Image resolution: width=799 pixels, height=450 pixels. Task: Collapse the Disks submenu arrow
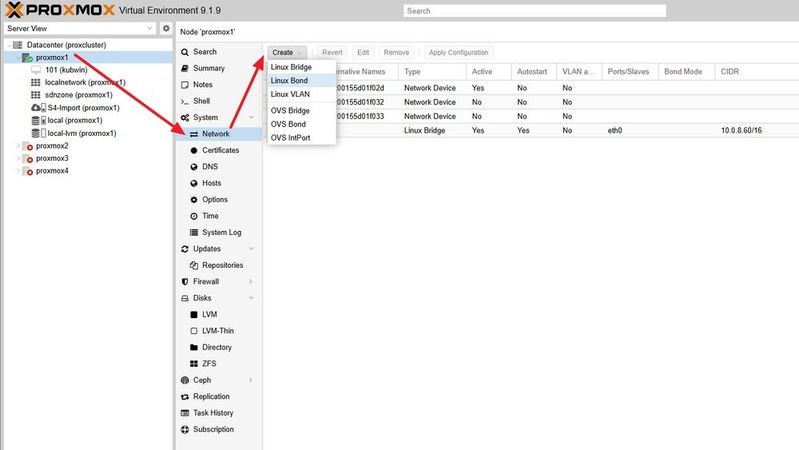251,298
